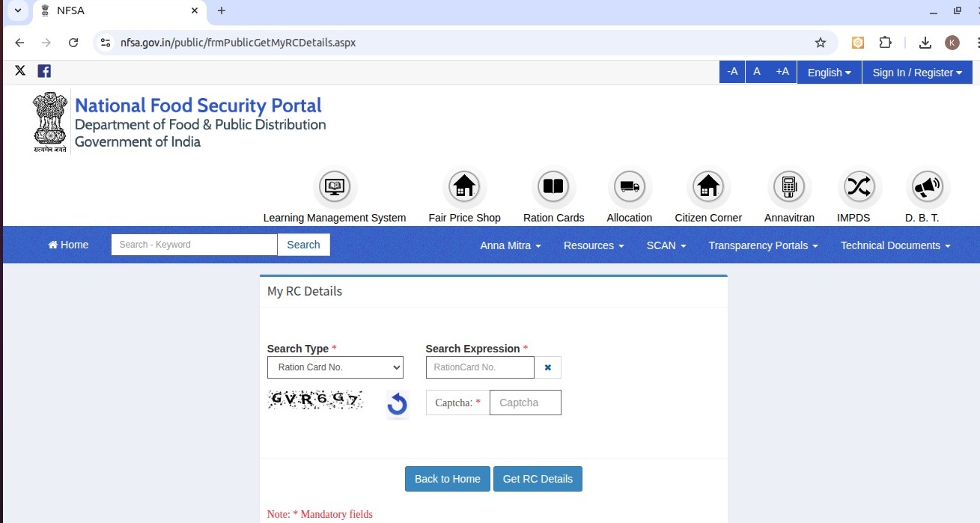Expand the Search Type dropdown
Screen dimensions: 980x523
tap(335, 367)
